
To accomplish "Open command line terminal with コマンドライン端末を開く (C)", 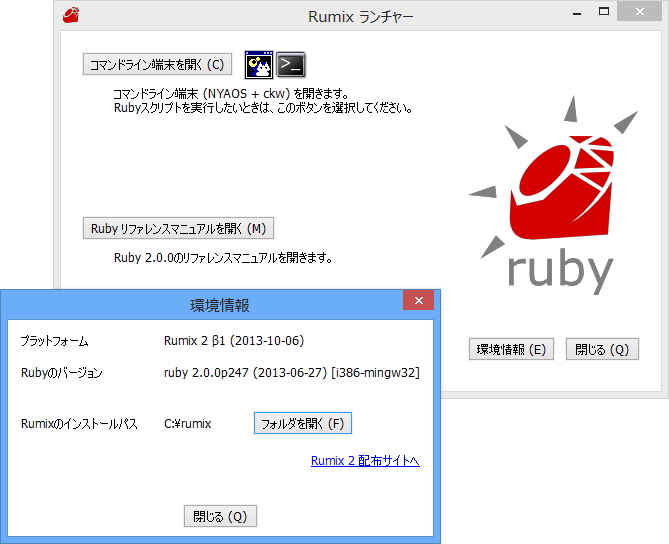I will 157,64.
